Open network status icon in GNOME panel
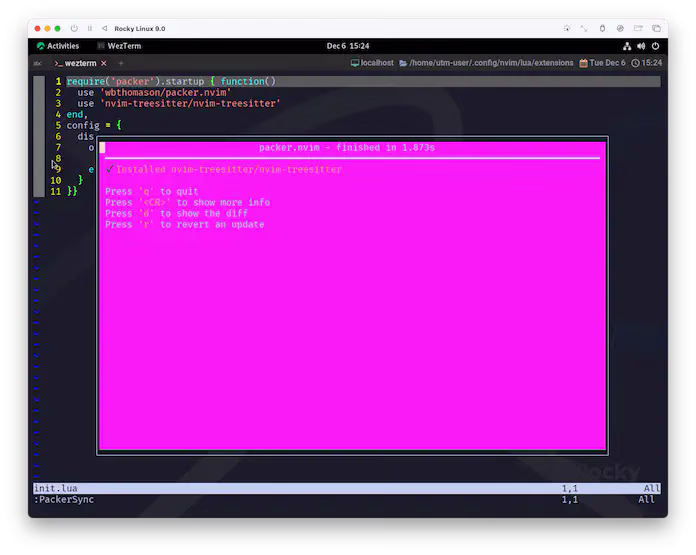696x555 pixels. pos(627,46)
